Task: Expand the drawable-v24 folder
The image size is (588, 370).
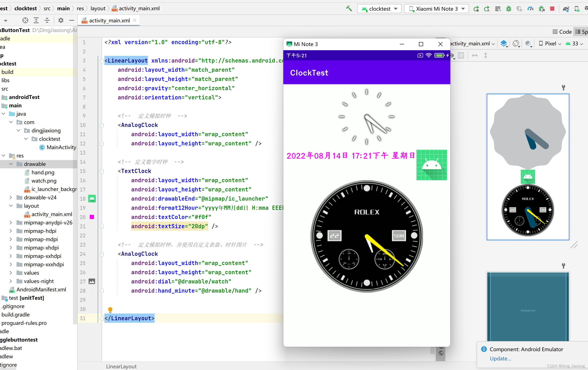Action: pos(10,197)
